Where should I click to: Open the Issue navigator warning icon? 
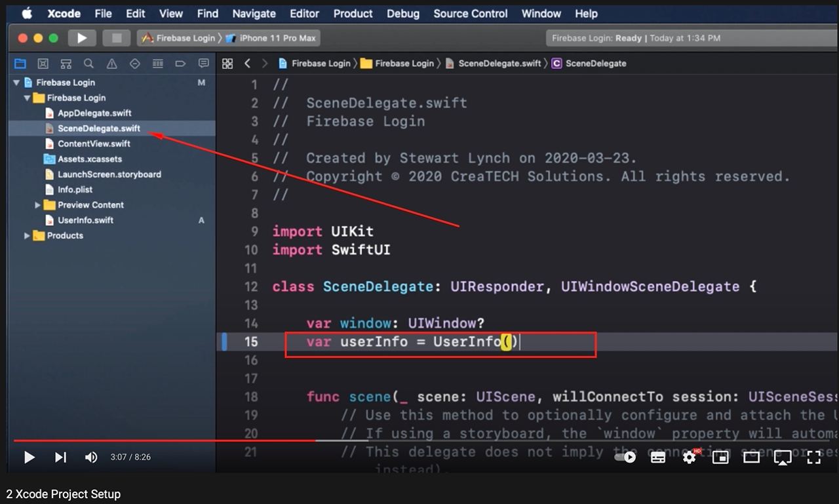[112, 64]
